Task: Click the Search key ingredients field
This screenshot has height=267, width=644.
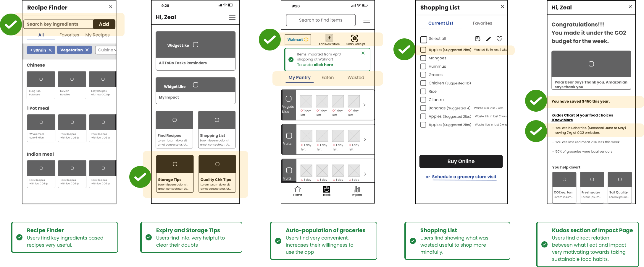Action: (x=58, y=24)
